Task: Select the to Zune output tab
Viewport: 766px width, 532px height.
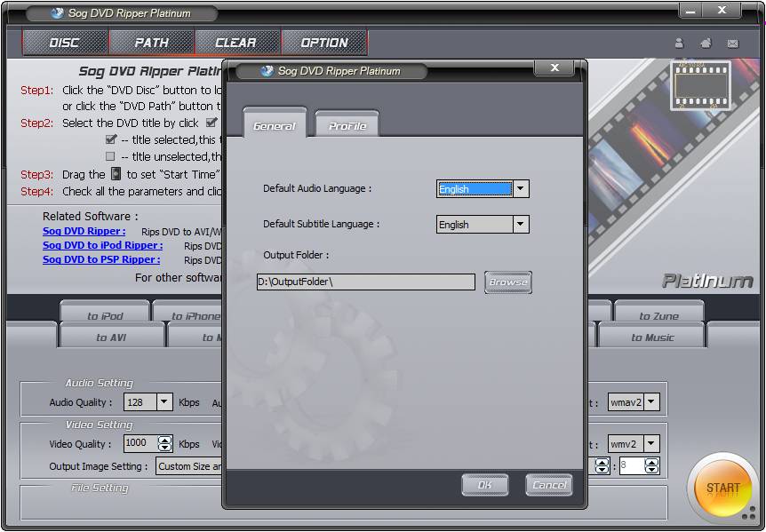Action: click(659, 313)
